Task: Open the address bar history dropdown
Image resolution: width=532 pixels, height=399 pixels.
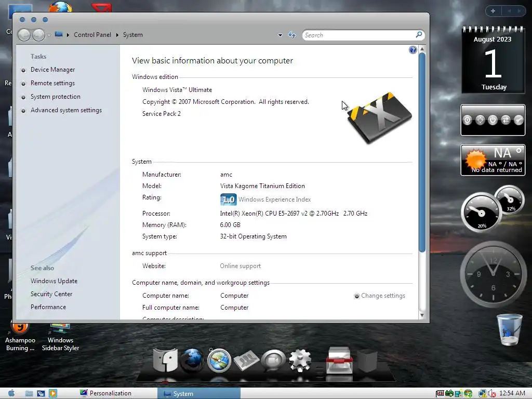Action: click(x=280, y=35)
